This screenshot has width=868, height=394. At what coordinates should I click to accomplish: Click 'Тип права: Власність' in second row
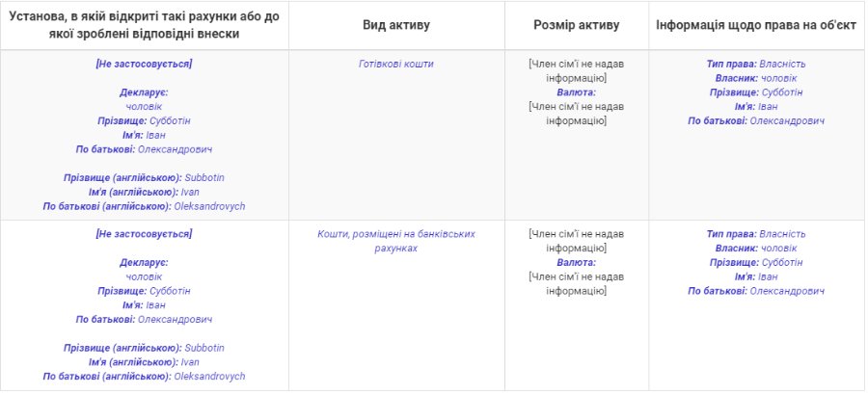click(x=755, y=234)
